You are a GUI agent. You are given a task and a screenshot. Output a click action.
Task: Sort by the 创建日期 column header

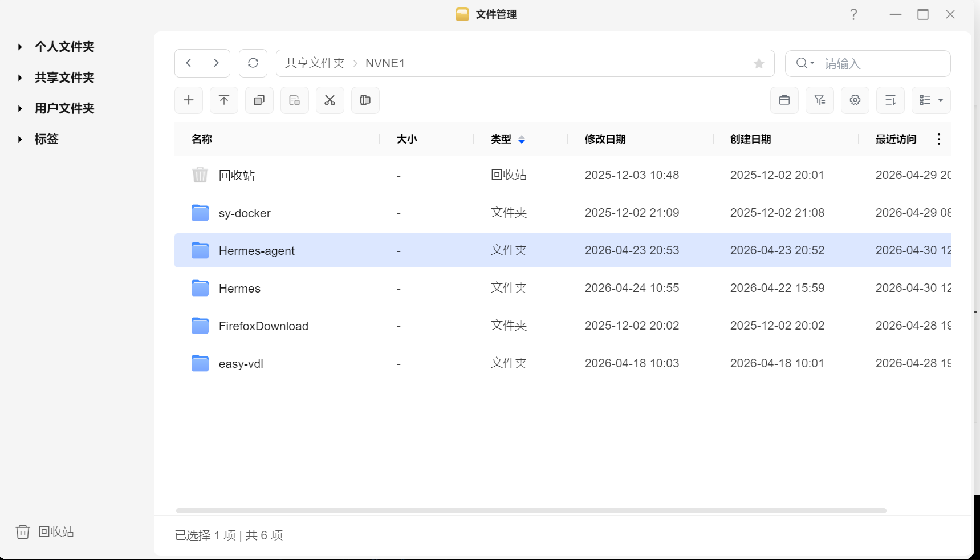tap(751, 139)
